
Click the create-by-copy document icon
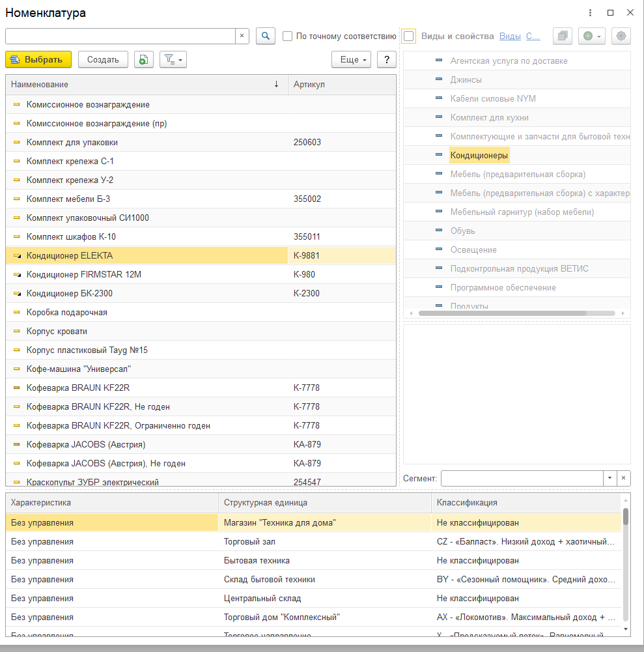tap(144, 60)
